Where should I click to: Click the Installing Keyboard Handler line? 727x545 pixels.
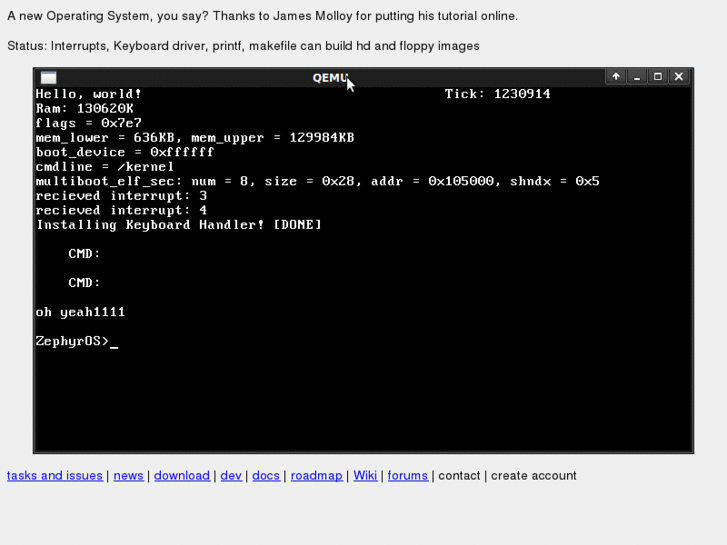click(x=179, y=225)
